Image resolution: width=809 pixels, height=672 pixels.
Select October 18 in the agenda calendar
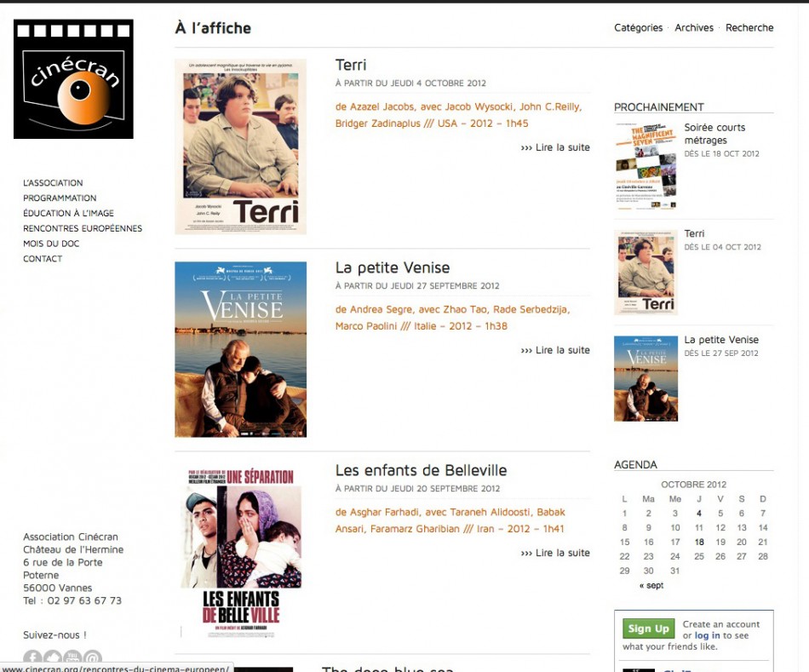coord(699,542)
